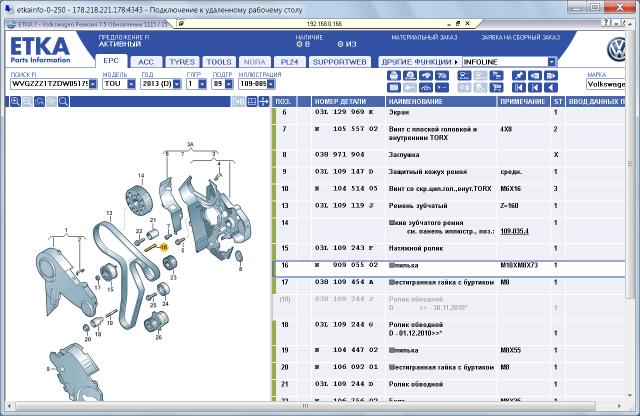Click the icon right of the pushpin
The height and width of the screenshot is (416, 640).
tap(535, 75)
